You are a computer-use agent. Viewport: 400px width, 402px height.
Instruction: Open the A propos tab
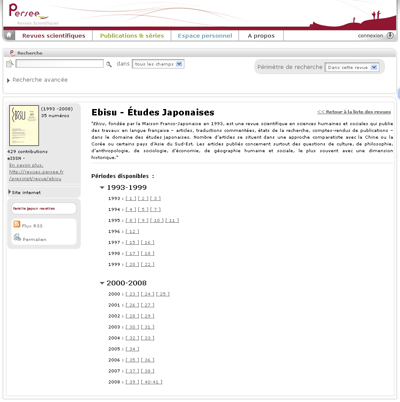point(261,36)
